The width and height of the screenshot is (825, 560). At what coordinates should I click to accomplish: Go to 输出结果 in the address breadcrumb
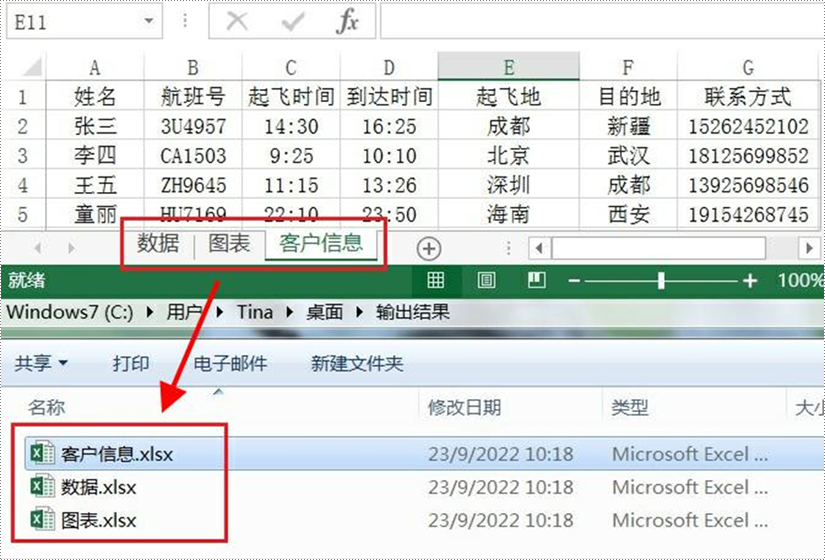point(412,312)
